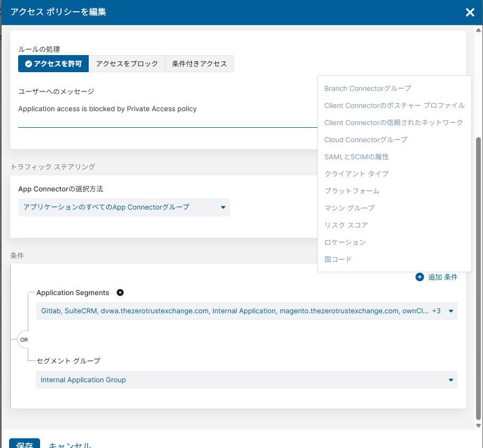Toggle the OR condition operator
Viewport: 483px width, 448px height.
pyautogui.click(x=24, y=340)
